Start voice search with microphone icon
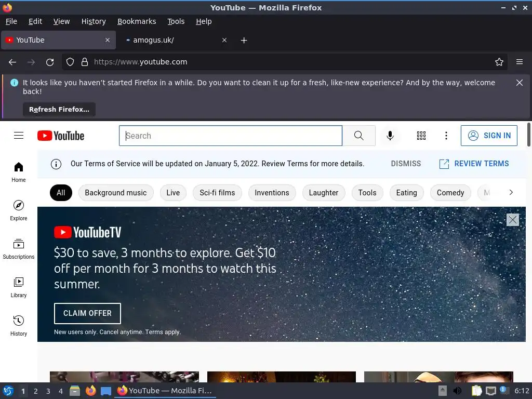Viewport: 532px width, 399px height. point(390,136)
